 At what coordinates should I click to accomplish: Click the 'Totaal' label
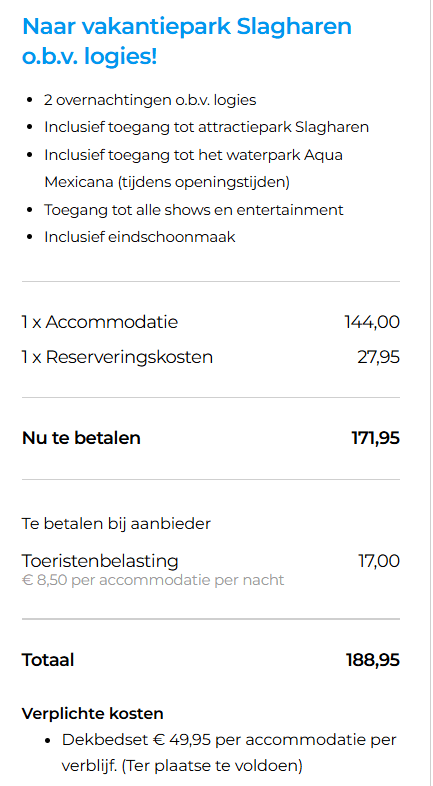click(x=48, y=660)
